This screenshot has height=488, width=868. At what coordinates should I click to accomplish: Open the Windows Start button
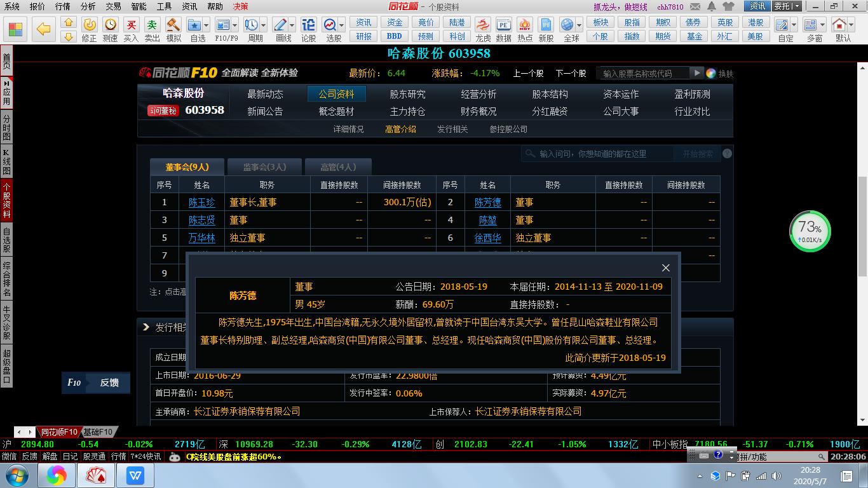[16, 475]
